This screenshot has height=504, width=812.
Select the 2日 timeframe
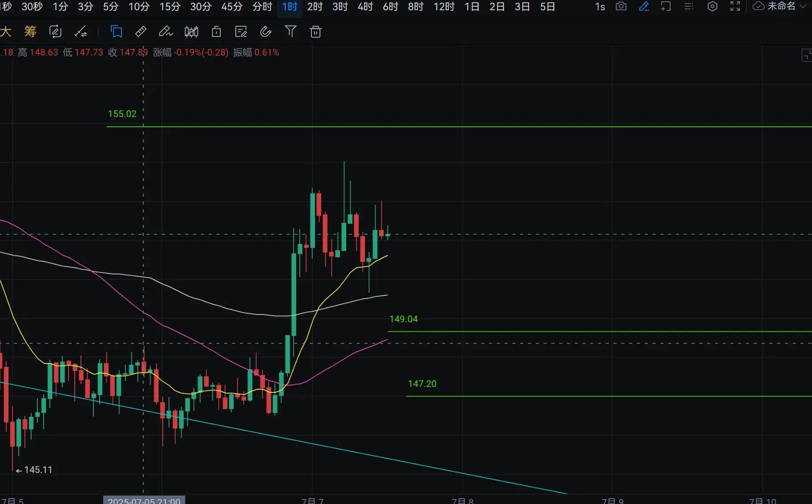point(497,7)
